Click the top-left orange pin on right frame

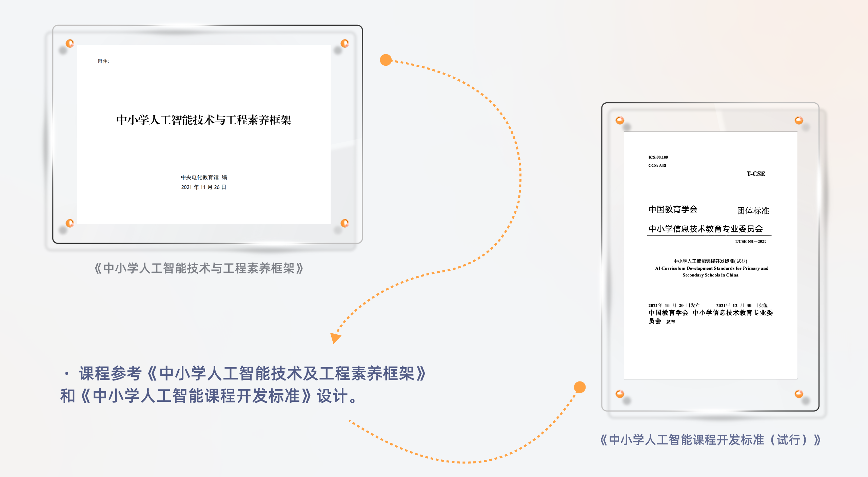(620, 120)
